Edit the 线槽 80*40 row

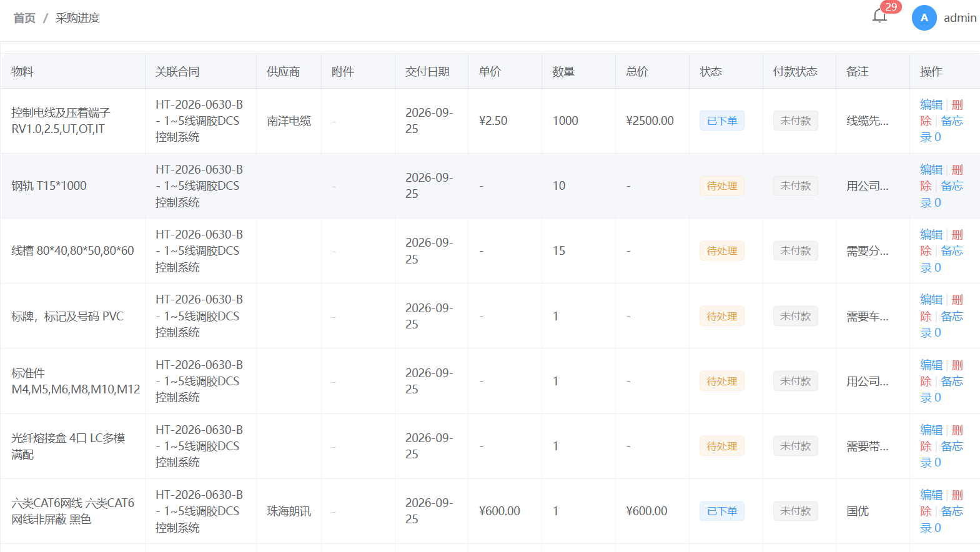click(x=931, y=234)
